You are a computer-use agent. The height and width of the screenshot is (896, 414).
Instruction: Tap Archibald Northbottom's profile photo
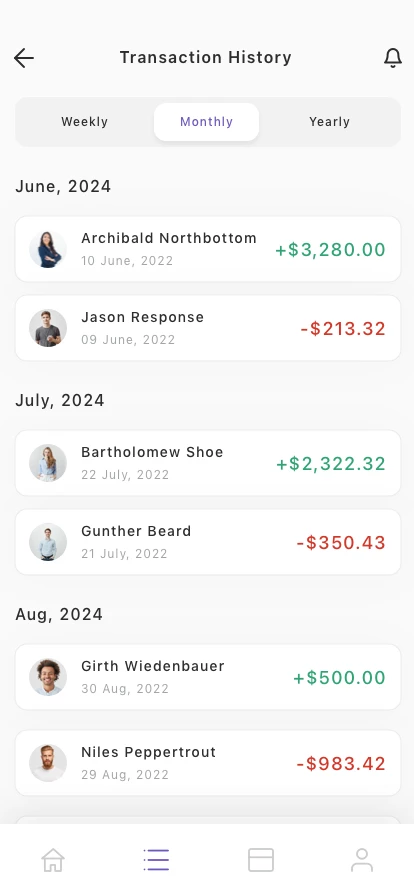pos(48,249)
